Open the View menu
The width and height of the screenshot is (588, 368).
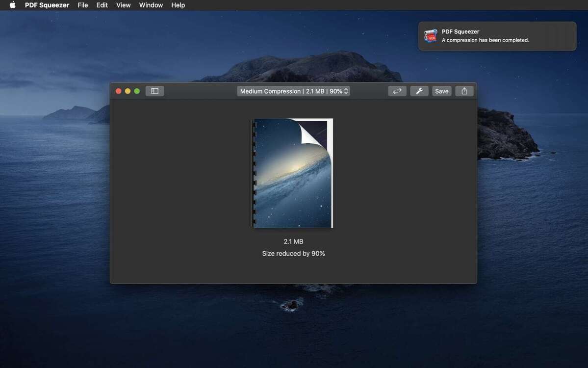pos(124,5)
